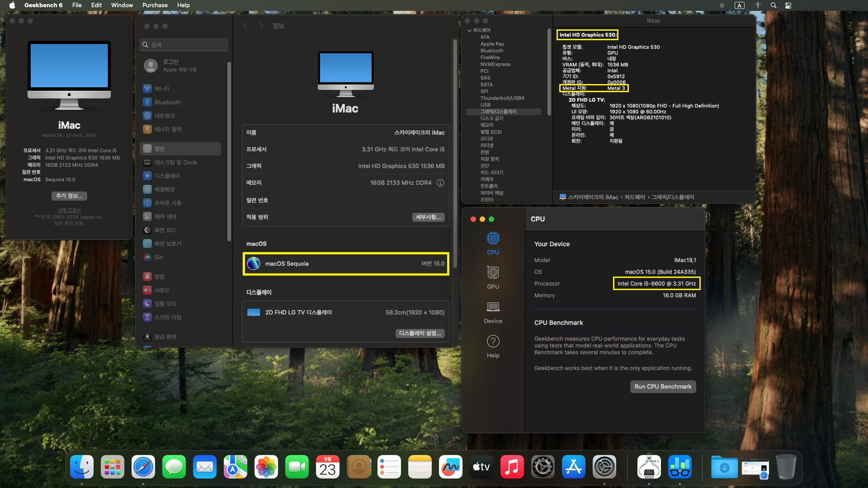Select NVMExpress in System Information sidebar
The width and height of the screenshot is (868, 488).
point(495,64)
